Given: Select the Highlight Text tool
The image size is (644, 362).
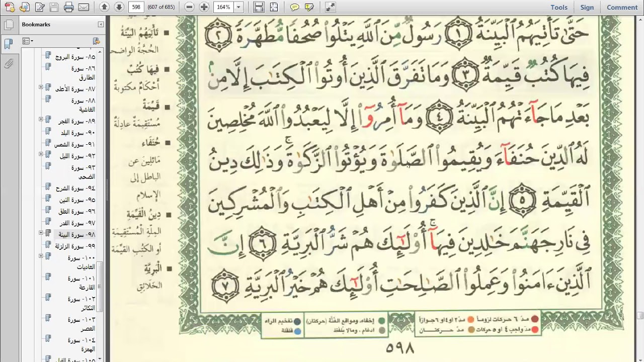Looking at the screenshot, I should (x=309, y=7).
